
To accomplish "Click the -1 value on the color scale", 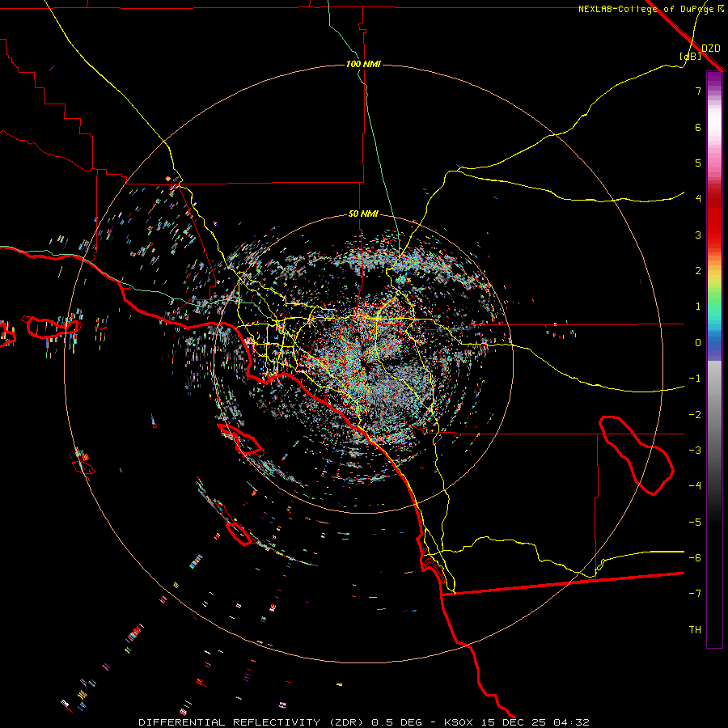I will point(695,379).
